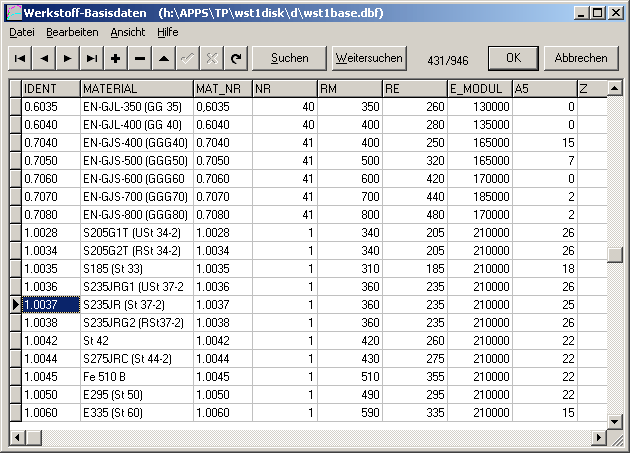
Task: Click the Weitersuchen button
Action: coord(368,58)
